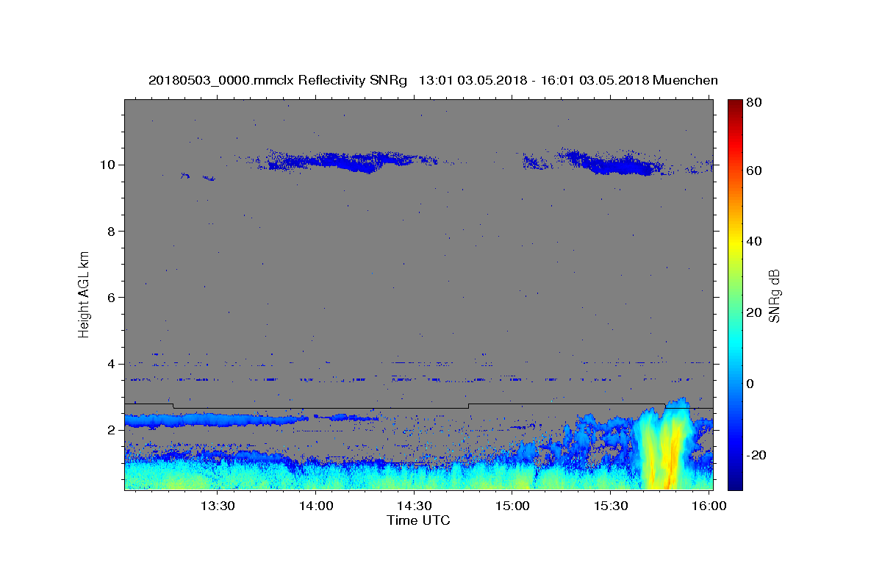Click the 15:30 time tick label

(611, 506)
